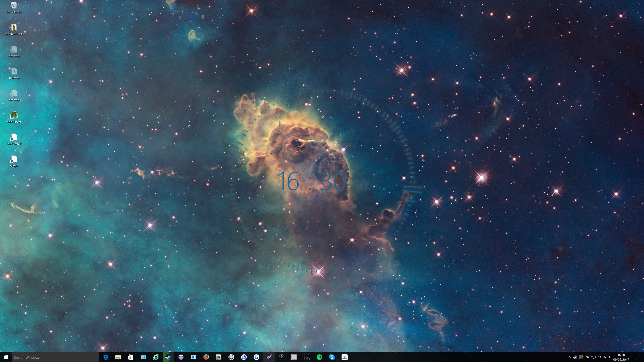This screenshot has width=644, height=362.
Task: Open GOG Galaxy taskbar icon
Action: [x=181, y=357]
